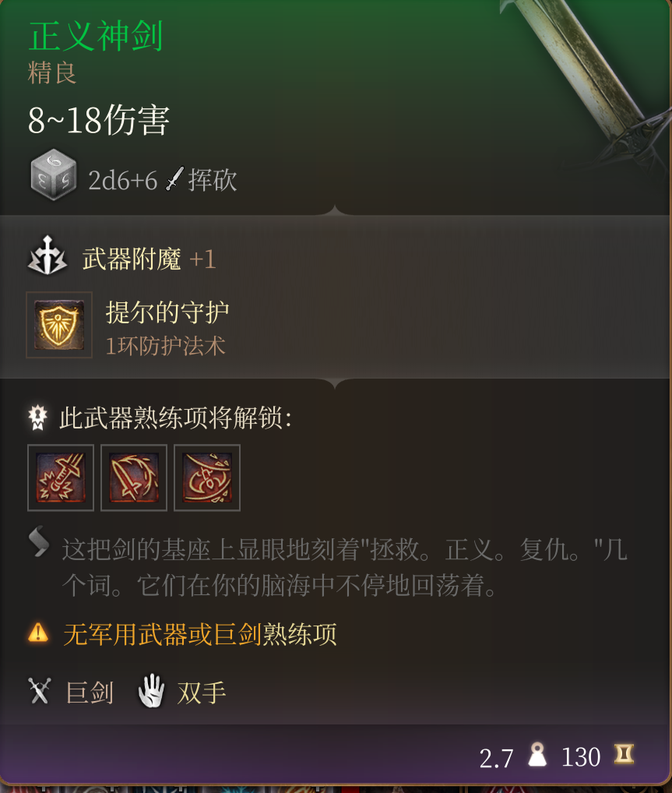Click the 无军用武器或巨剑熟练项 warning text
The height and width of the screenshot is (793, 672).
199,633
